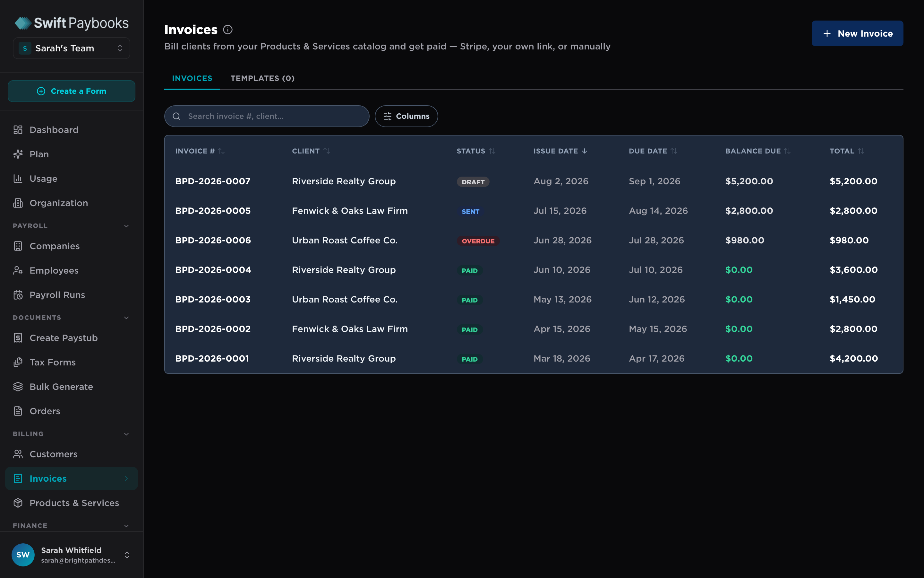Click the Create Paystub receipt icon
The image size is (924, 578).
pos(18,338)
